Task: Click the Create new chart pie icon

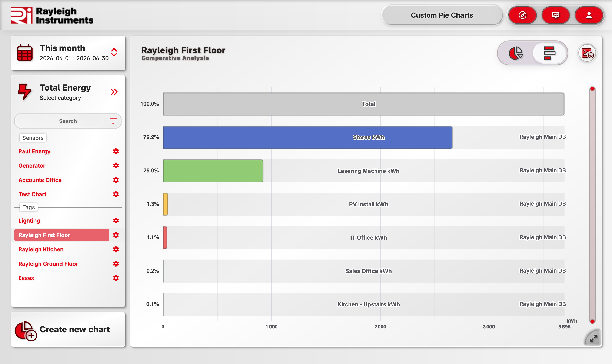Action: pos(26,331)
